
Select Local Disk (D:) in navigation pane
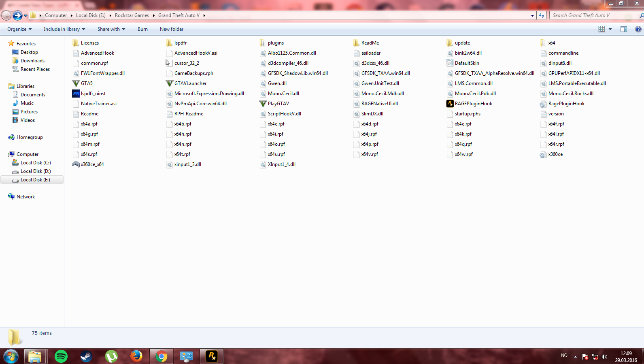(x=36, y=171)
